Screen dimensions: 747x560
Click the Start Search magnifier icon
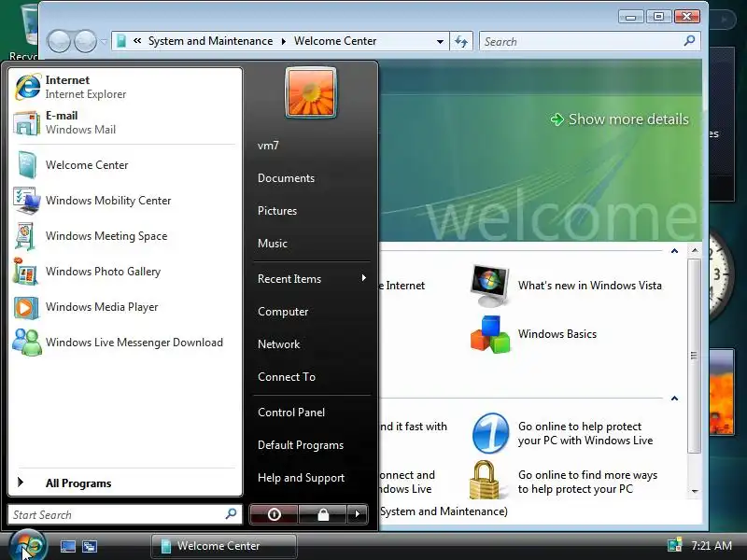pyautogui.click(x=231, y=514)
